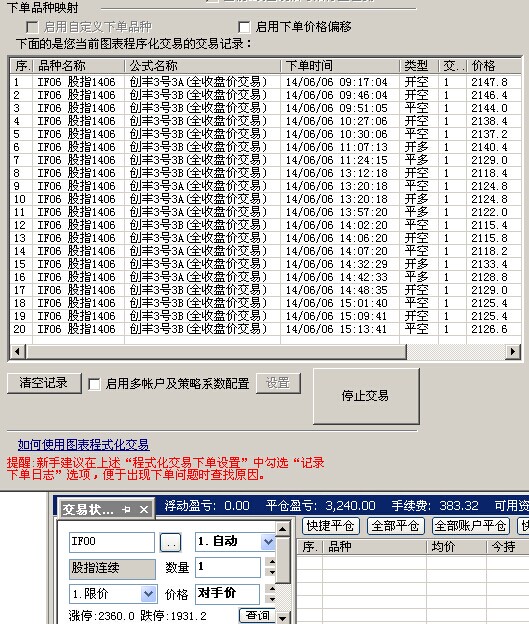Increase quantity with the up stepper arrow

[x=272, y=562]
